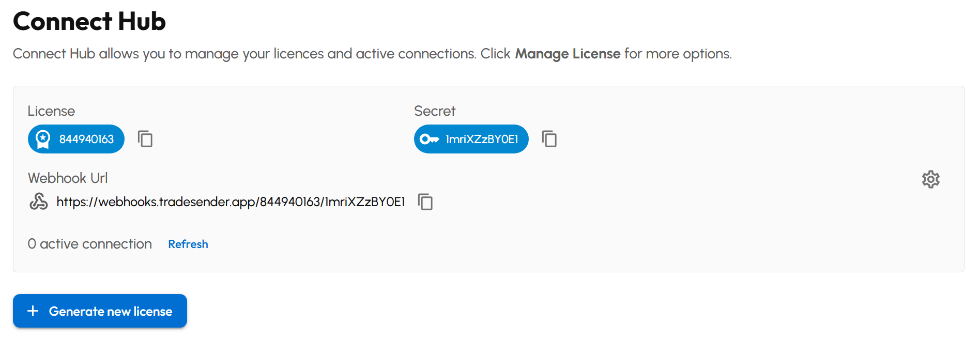Copy the license number 844940163
This screenshot has width=980, height=340.
[145, 139]
